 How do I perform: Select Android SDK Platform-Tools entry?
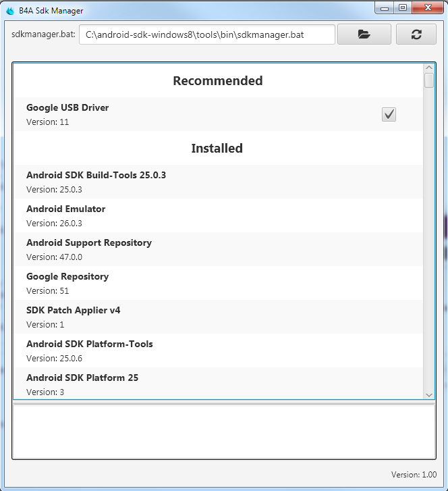[90, 351]
